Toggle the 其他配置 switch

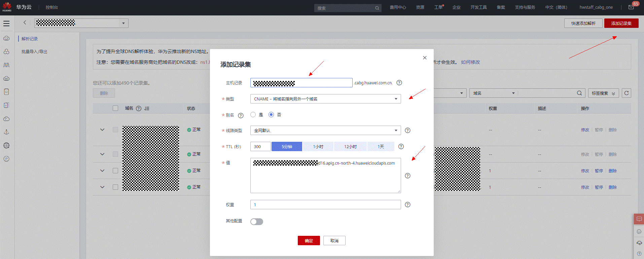257,222
